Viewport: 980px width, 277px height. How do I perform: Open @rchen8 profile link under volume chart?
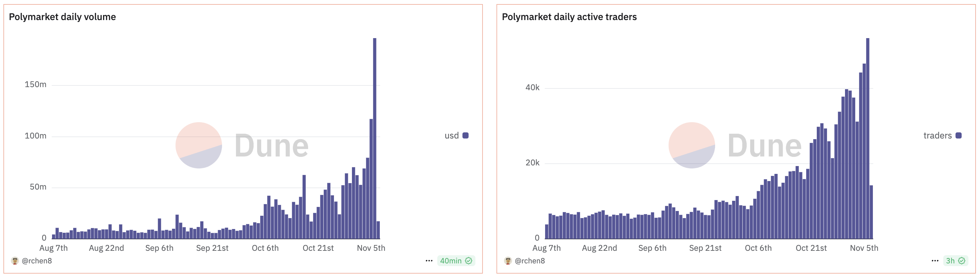pyautogui.click(x=37, y=261)
